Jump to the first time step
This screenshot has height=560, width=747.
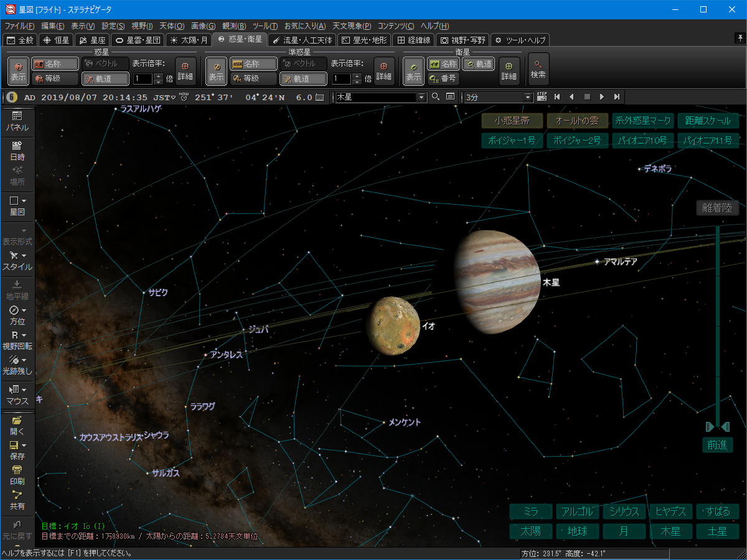(557, 97)
